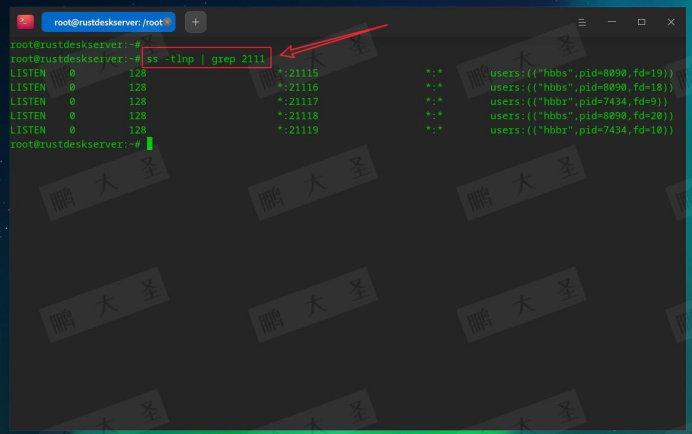Viewport: 692px width, 434px height.
Task: Click port text *:21117
Action: [297, 102]
